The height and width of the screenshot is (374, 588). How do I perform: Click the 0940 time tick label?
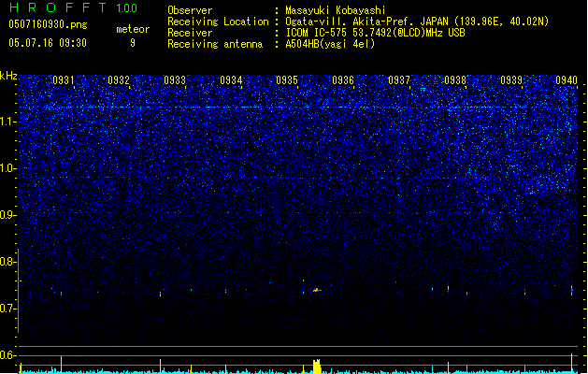(566, 80)
